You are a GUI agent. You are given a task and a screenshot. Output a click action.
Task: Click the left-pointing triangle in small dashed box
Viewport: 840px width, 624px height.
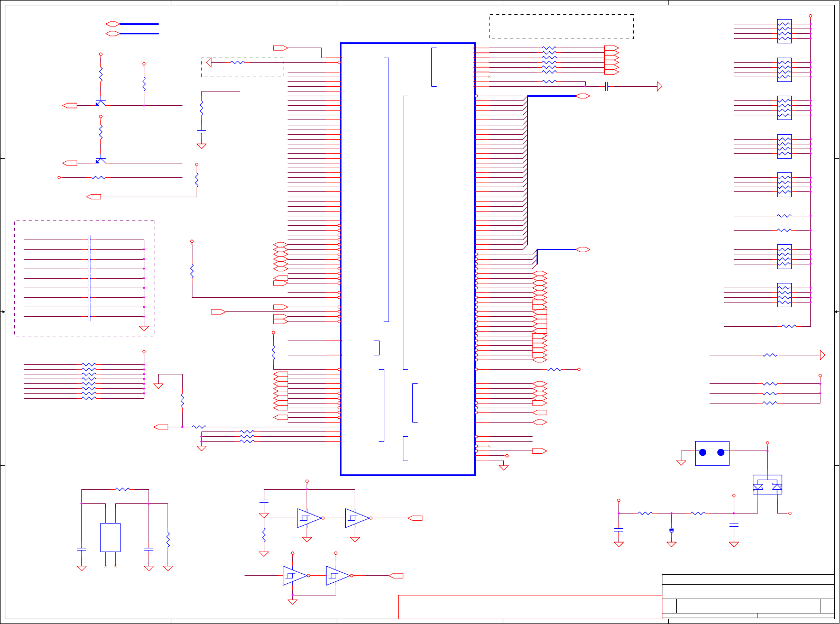[x=208, y=62]
